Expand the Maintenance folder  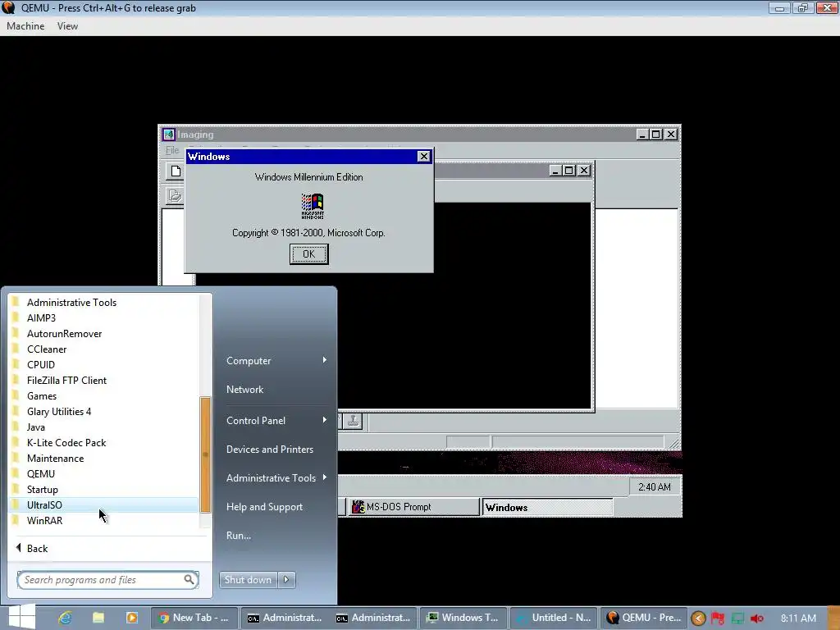click(x=104, y=458)
